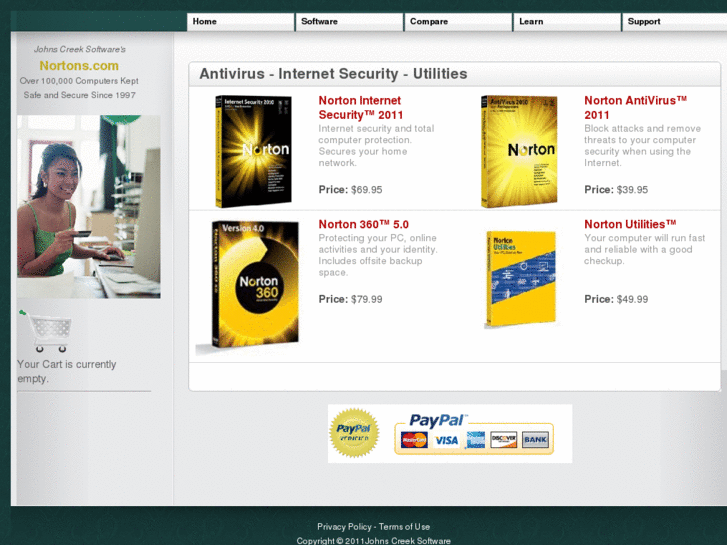Click the Discover card logo
This screenshot has height=545, width=727.
[504, 440]
